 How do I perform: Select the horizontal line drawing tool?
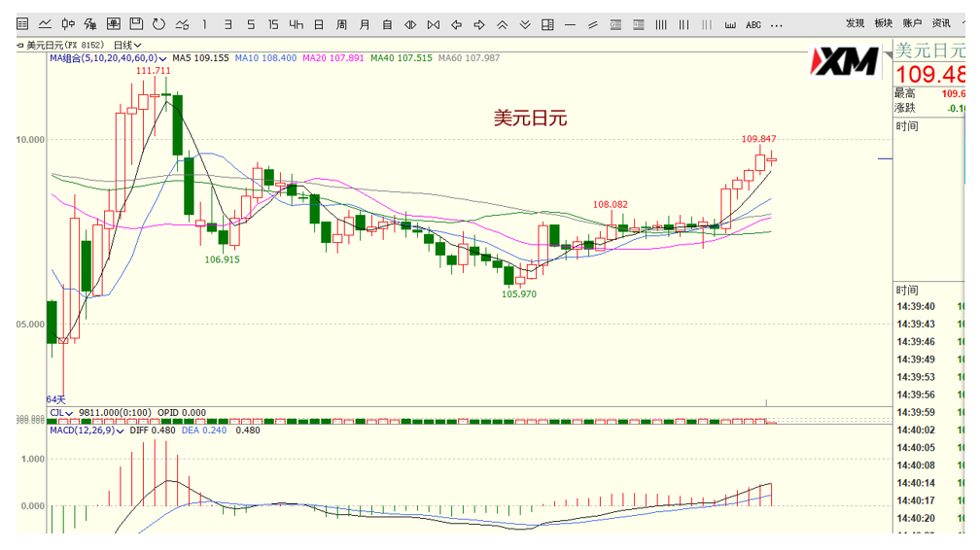tap(570, 25)
